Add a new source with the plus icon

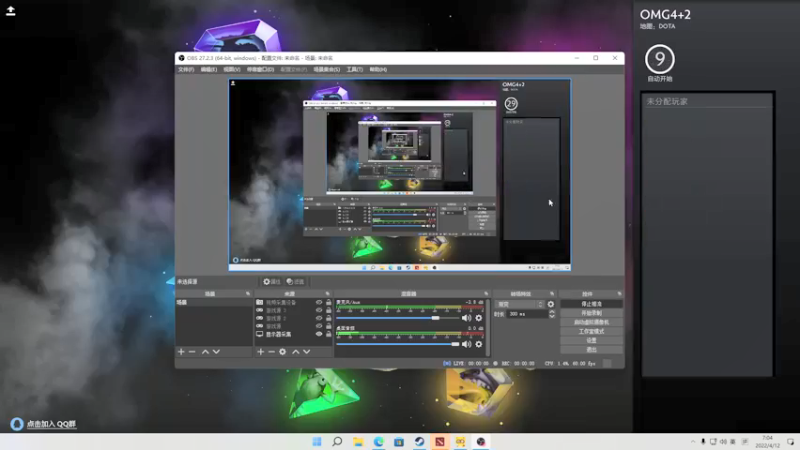pyautogui.click(x=261, y=352)
